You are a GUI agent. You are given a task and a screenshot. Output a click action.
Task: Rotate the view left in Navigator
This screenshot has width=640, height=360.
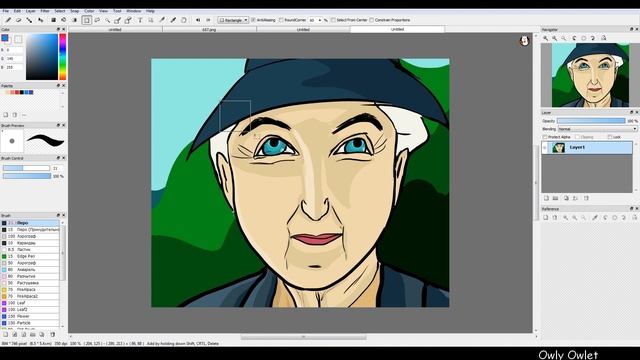575,38
